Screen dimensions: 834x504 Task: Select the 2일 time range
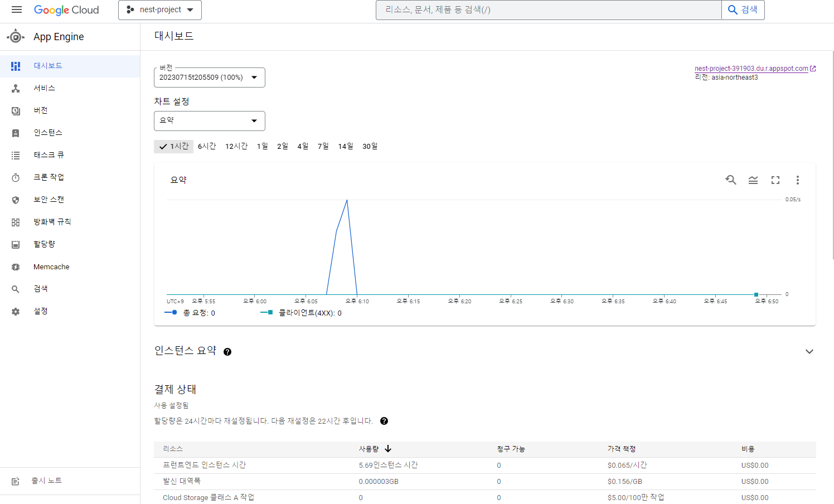[x=283, y=146]
